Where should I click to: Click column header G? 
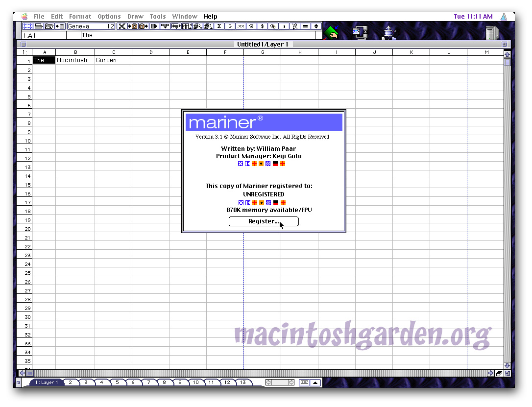click(262, 52)
